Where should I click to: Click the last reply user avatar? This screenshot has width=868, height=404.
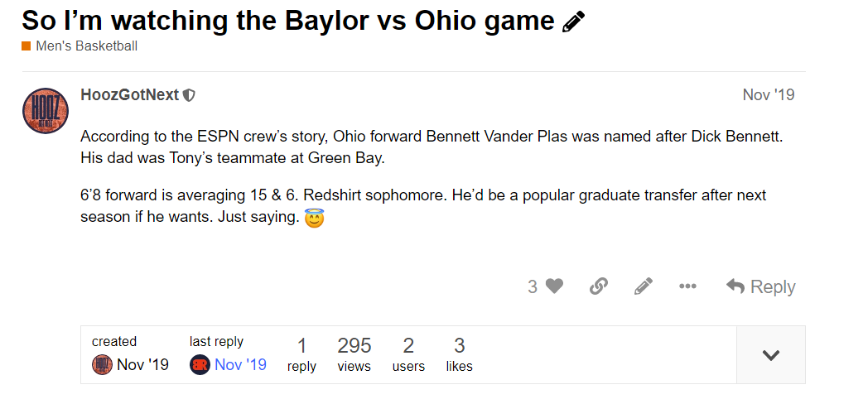(200, 365)
